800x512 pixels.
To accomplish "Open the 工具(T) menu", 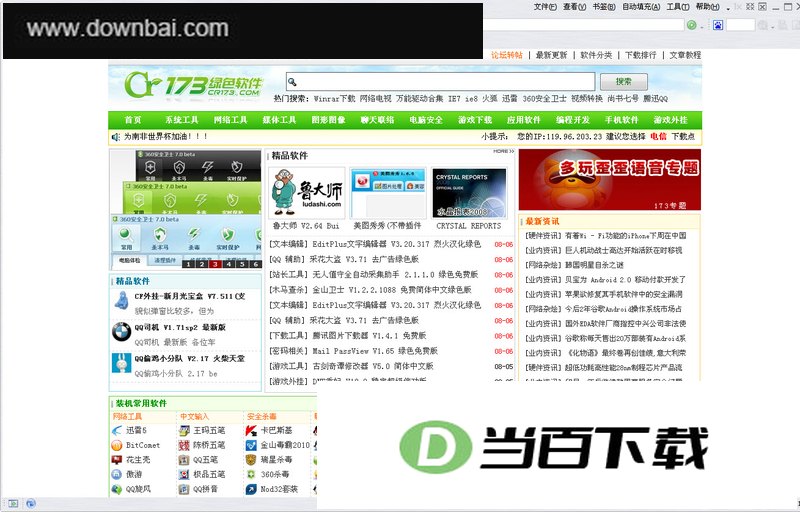I will pos(678,7).
